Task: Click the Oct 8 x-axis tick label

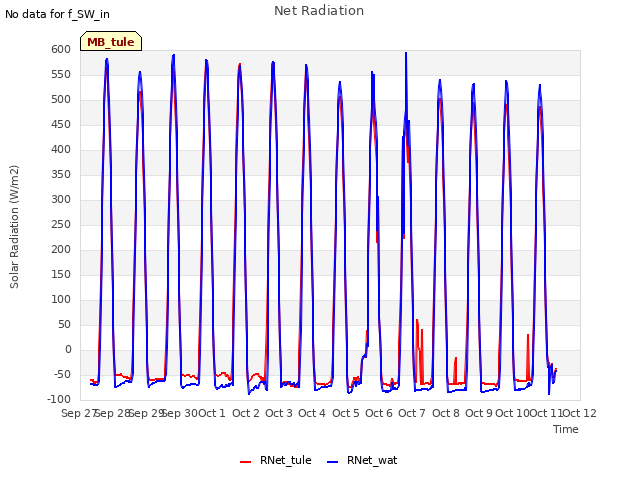Action: tap(446, 413)
